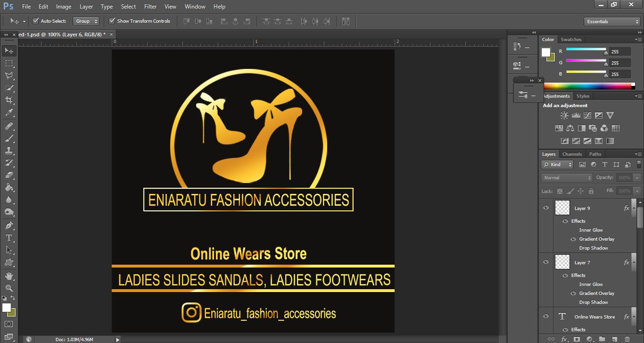Toggle the Auto-Select checkbox

pos(35,21)
